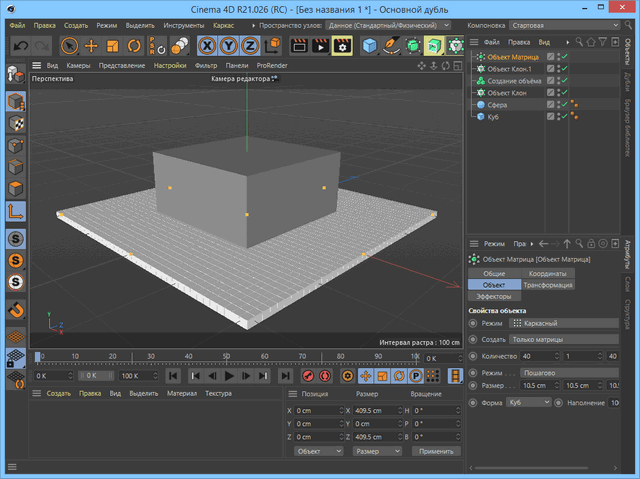Screen dimensions: 640x479
Task: Click the blue Cube primitive icon
Action: (x=370, y=45)
